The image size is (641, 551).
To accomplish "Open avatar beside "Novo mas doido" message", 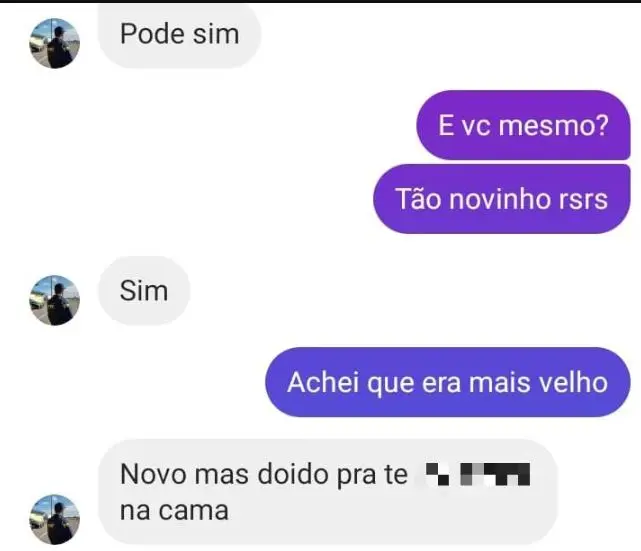I will tap(54, 519).
